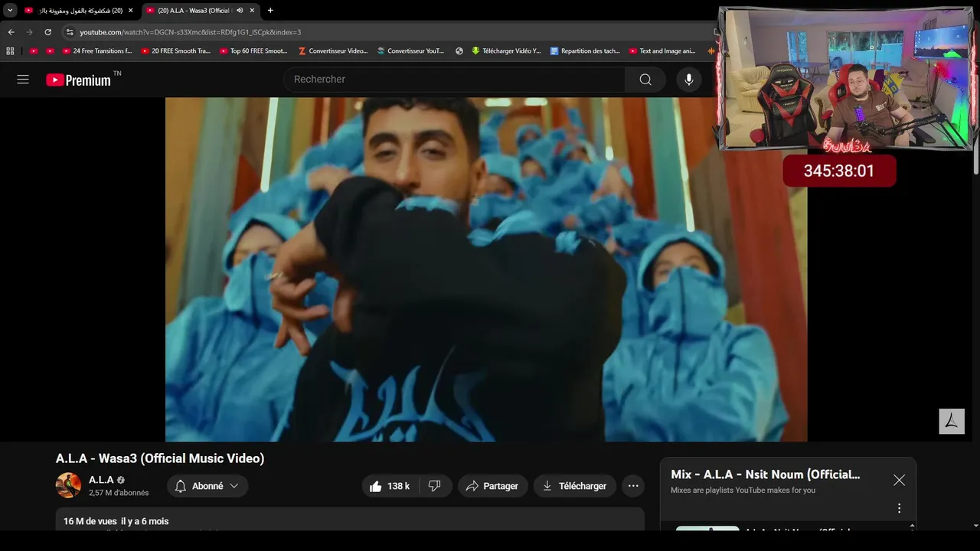Open the A.L.A channel avatar

pos(68,485)
